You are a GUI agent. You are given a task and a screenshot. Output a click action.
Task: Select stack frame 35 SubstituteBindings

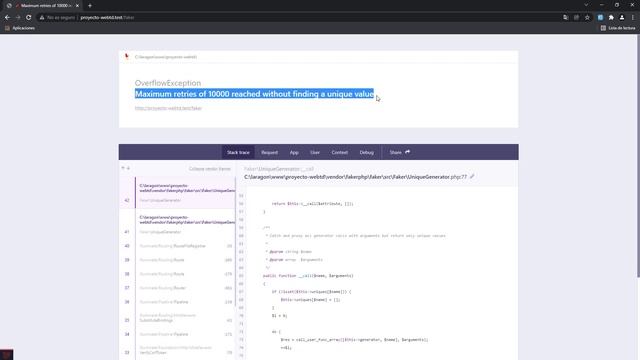[x=178, y=318]
